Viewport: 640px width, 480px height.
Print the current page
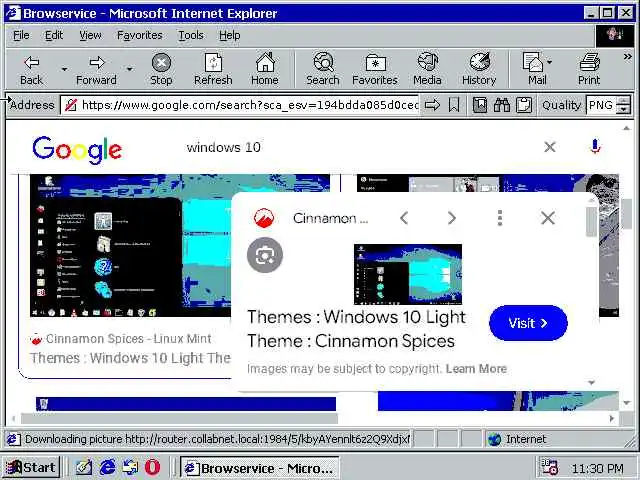click(589, 69)
